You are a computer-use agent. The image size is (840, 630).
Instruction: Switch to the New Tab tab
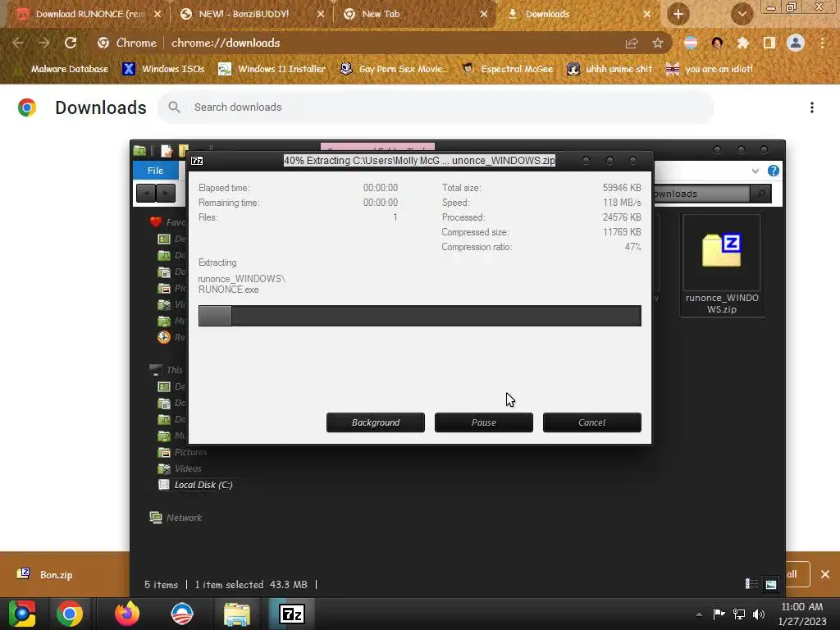click(x=415, y=14)
